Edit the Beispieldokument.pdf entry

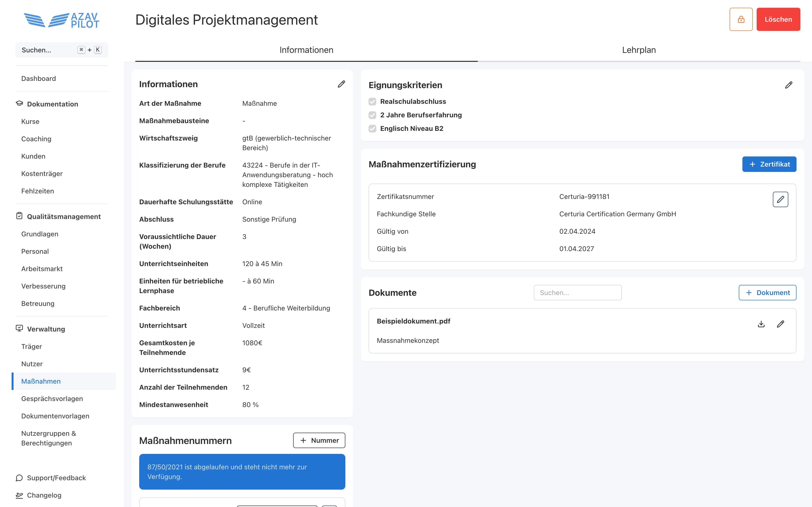coord(781,324)
